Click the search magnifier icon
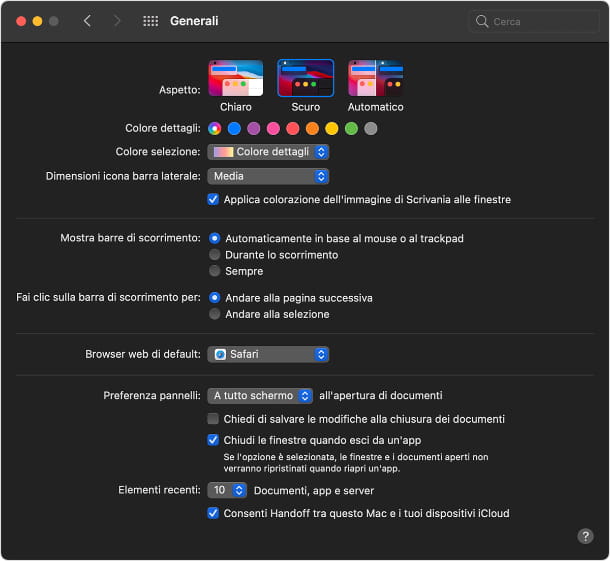This screenshot has height=561, width=610. 482,21
